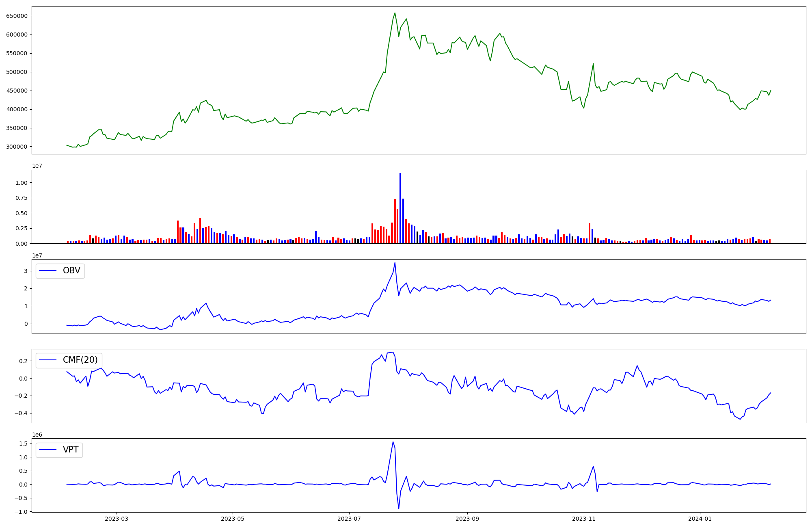
Task: Select the 2024-01 date tick label
Action: tap(700, 519)
